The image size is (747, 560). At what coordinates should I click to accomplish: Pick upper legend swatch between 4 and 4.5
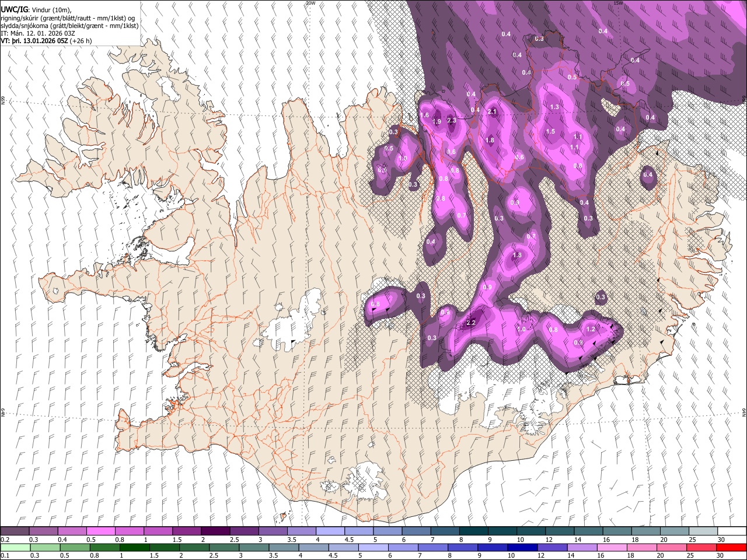(x=330, y=531)
